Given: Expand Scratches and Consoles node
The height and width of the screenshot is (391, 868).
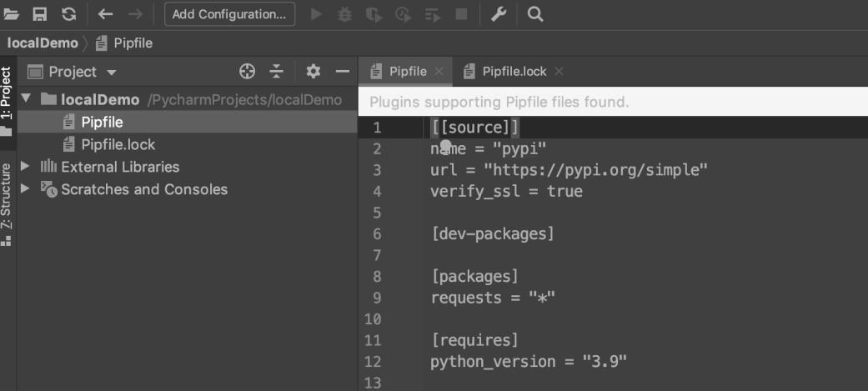Looking at the screenshot, I should 25,189.
